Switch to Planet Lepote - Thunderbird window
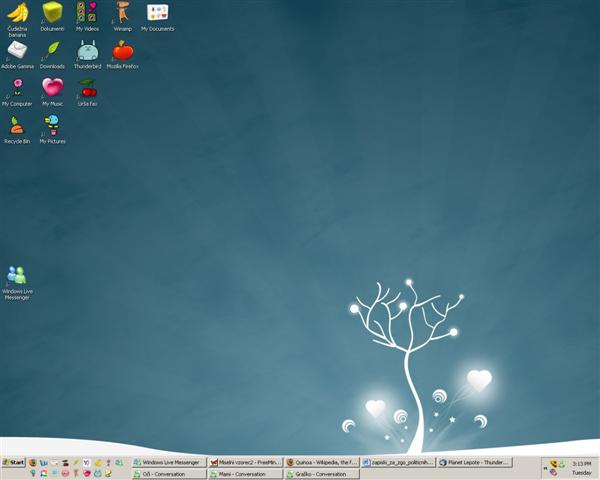Screen dimensions: 600x480 pyautogui.click(x=475, y=462)
